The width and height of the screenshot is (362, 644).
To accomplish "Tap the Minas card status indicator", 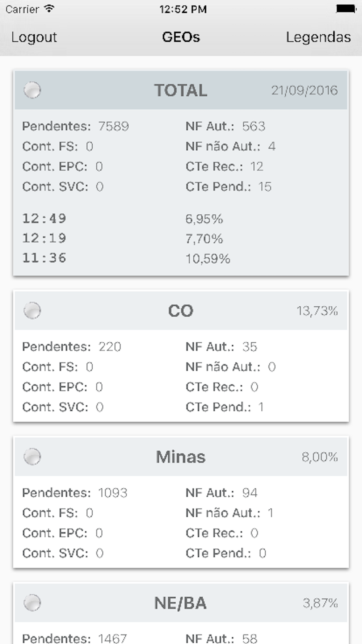I will tap(32, 457).
